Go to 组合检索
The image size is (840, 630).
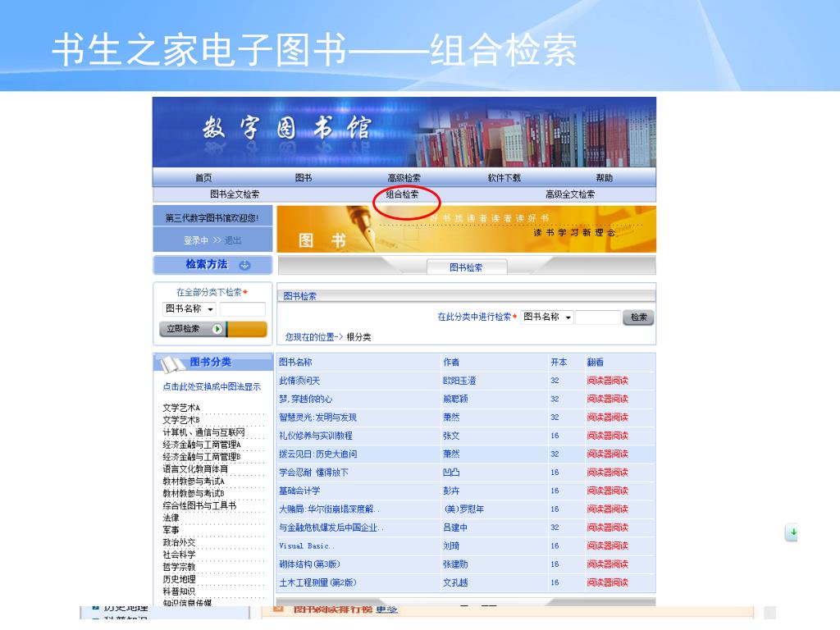402,194
